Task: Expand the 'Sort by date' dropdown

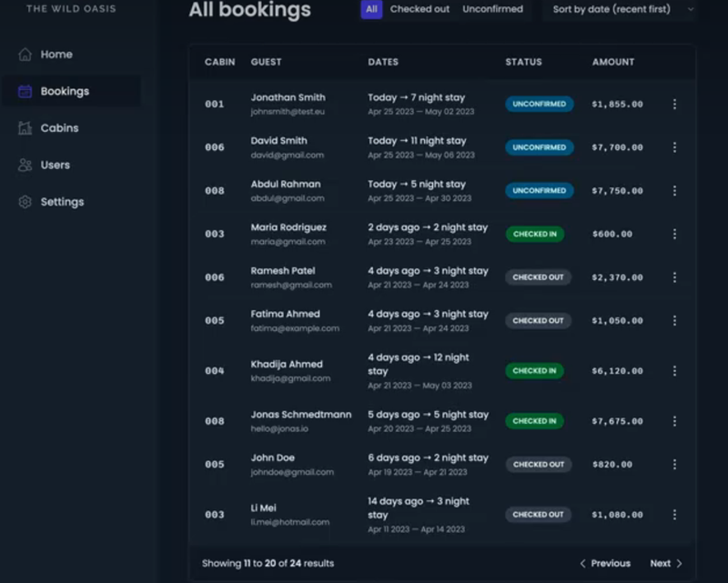Action: pos(622,9)
